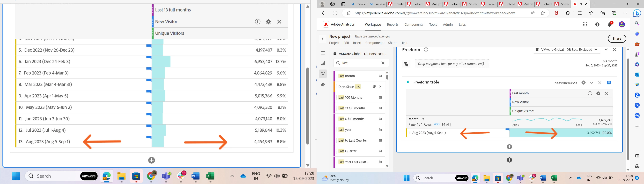Open the Adobe notifications bell

(x=610, y=25)
